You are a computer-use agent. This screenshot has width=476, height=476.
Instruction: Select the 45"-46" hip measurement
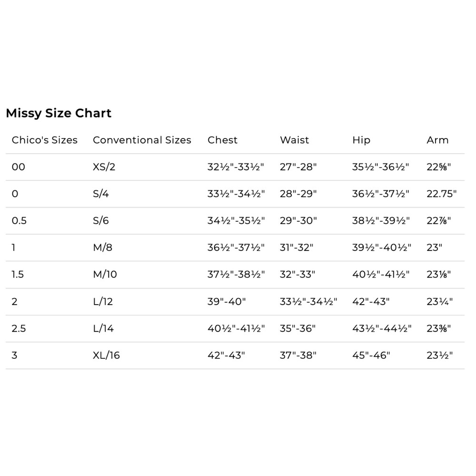click(x=371, y=355)
